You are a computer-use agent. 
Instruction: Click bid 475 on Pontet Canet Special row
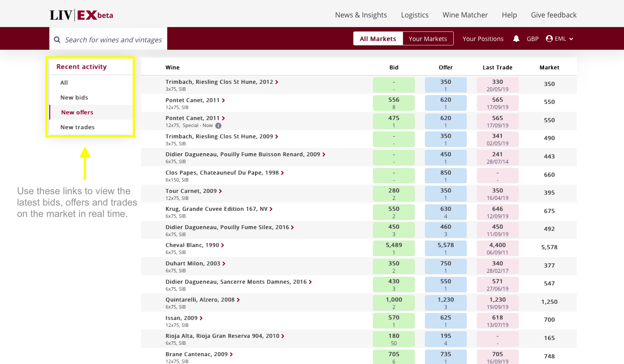pos(394,121)
